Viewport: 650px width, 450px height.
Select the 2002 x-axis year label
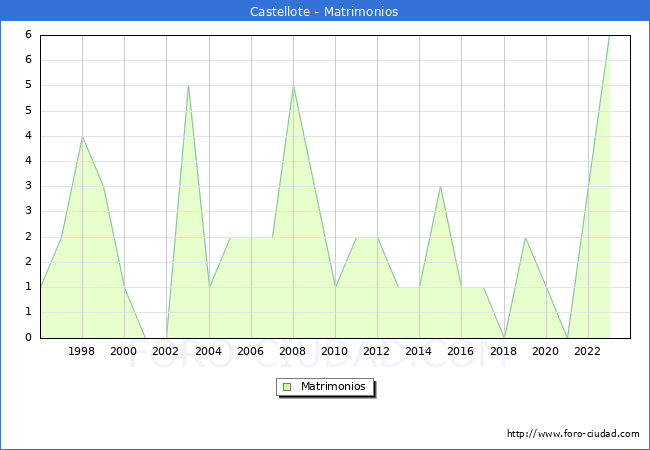coord(166,351)
